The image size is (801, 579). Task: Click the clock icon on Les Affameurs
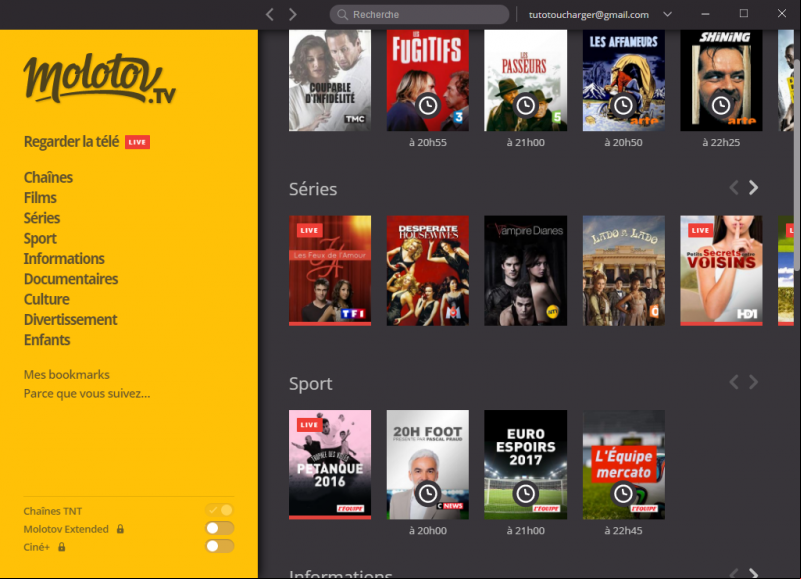tap(623, 105)
